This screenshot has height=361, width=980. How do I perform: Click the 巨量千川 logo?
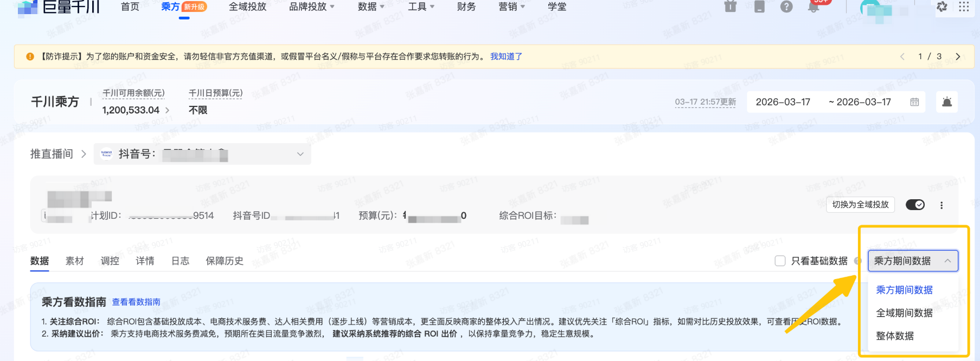[x=59, y=7]
